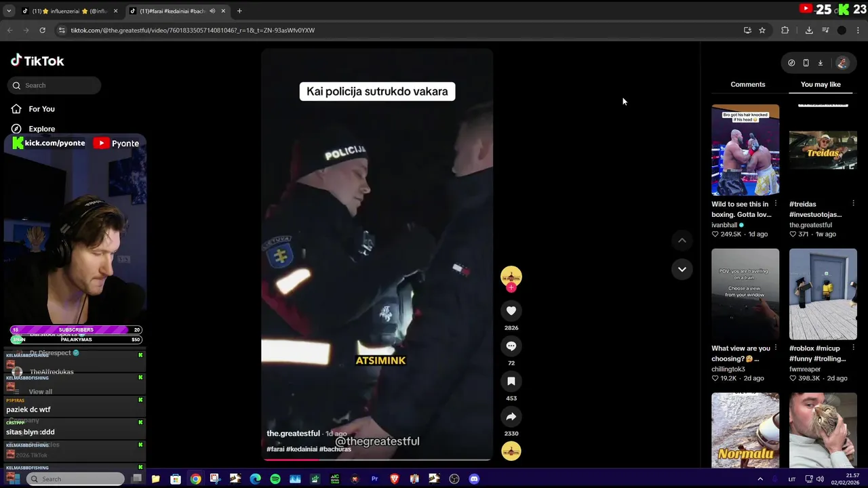Viewport: 868px width, 488px height.
Task: Like the video with the heart icon
Action: tap(511, 310)
